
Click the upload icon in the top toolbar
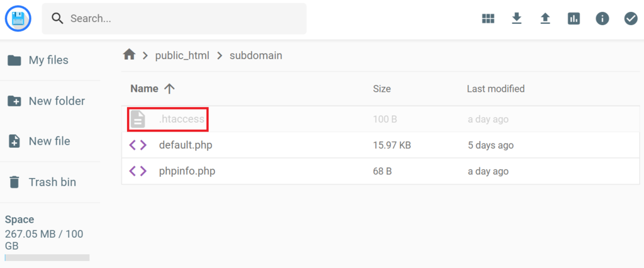coord(545,18)
